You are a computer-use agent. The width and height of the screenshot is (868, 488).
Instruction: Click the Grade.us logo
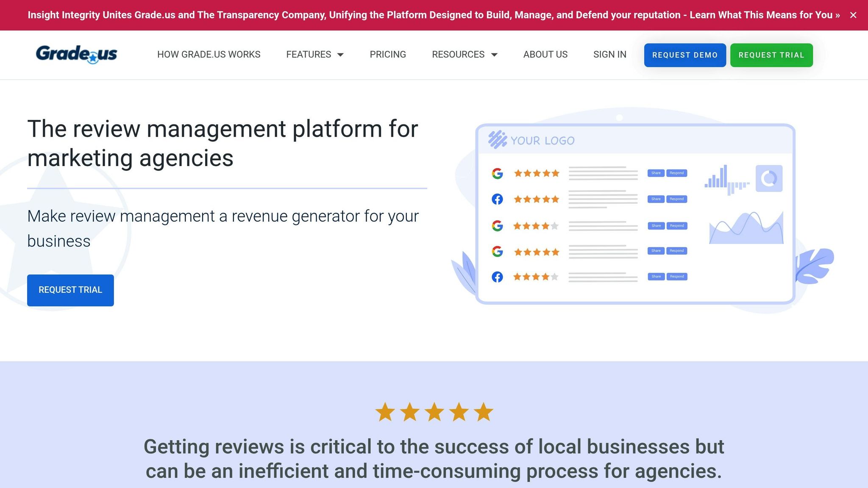coord(77,54)
